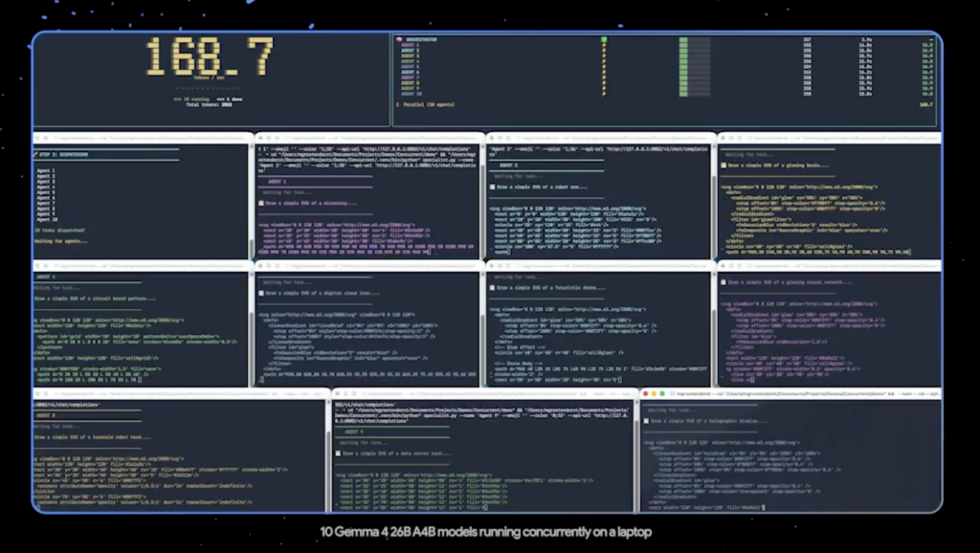Click the lightning bolt for AGENT 5
Viewport: 980px width, 553px height.
604,68
